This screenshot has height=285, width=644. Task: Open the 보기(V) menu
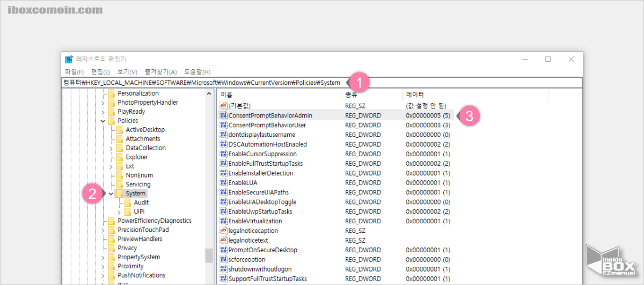click(x=127, y=72)
